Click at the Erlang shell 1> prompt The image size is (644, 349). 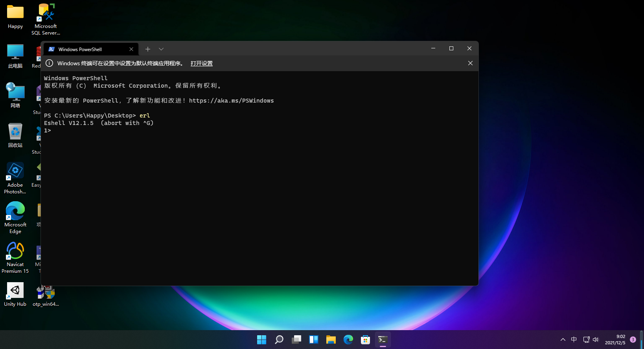(x=48, y=130)
